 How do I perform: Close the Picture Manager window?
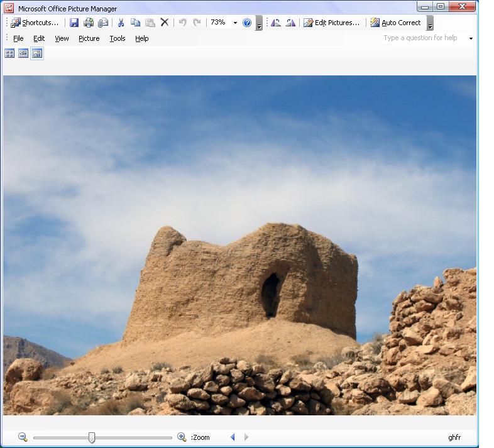tap(462, 7)
